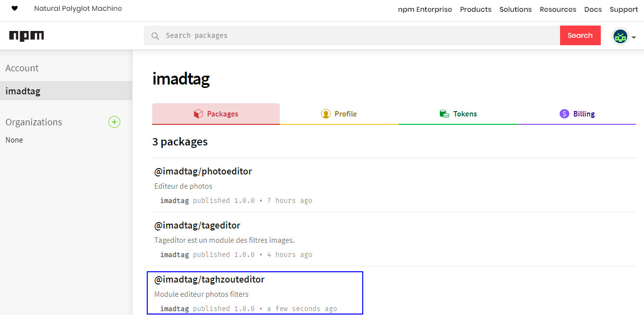Click the Module editeur photos filters description

point(202,294)
